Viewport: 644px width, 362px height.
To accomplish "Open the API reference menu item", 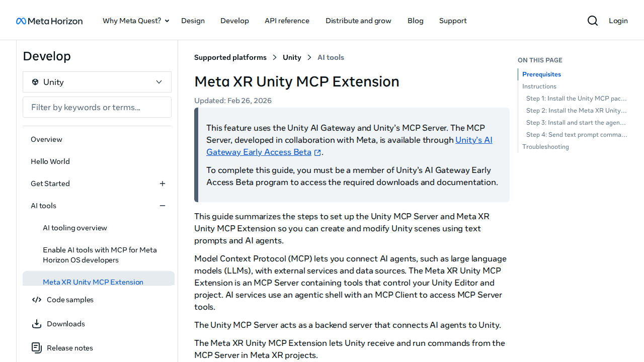I will pyautogui.click(x=287, y=21).
